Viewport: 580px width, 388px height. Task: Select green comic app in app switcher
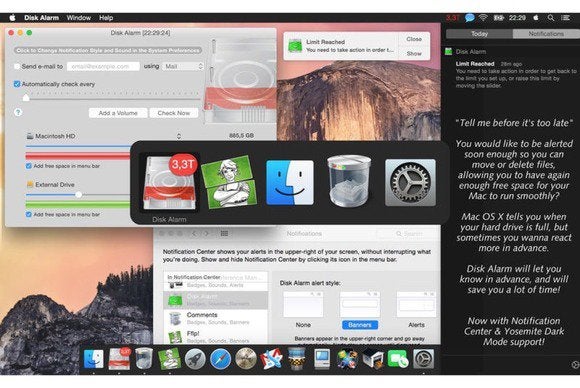(229, 182)
